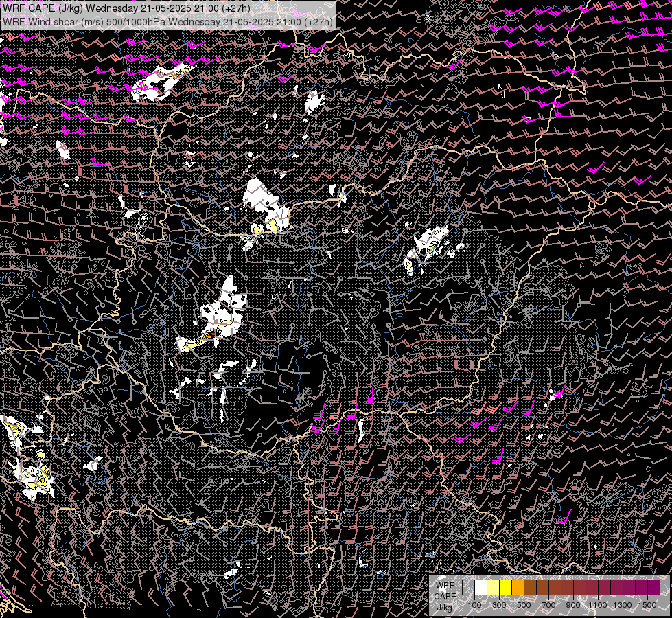Click the legend value 500

524,605
